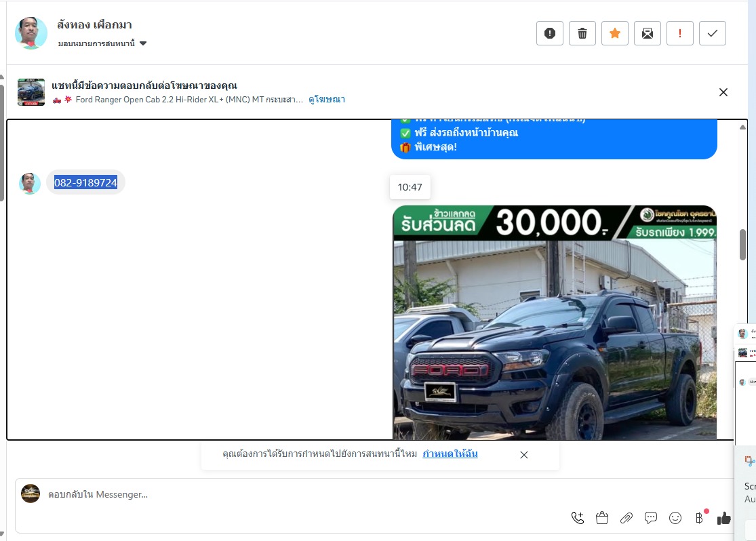
Task: Mark conversation as done with checkmark
Action: tap(713, 33)
